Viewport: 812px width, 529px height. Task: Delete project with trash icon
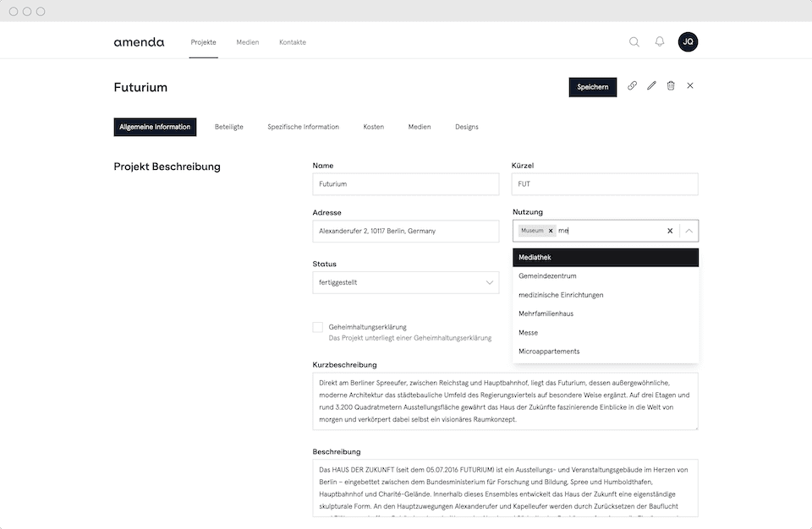click(671, 86)
